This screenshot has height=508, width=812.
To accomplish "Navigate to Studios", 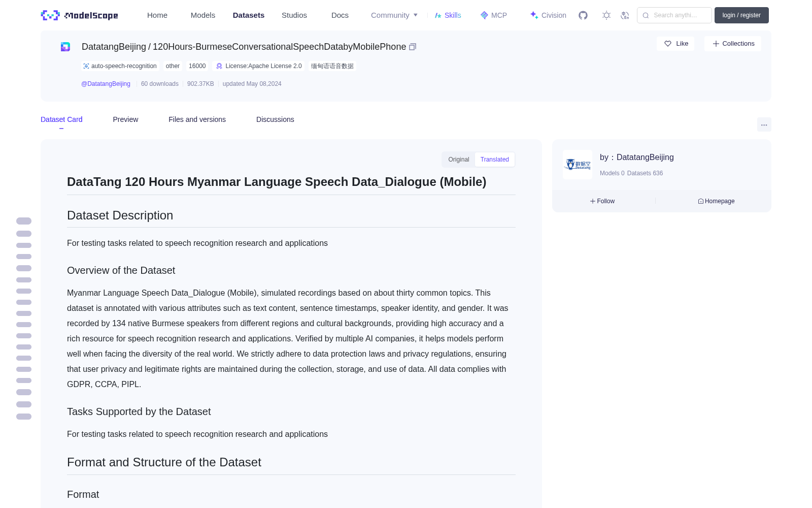I will pos(294,15).
